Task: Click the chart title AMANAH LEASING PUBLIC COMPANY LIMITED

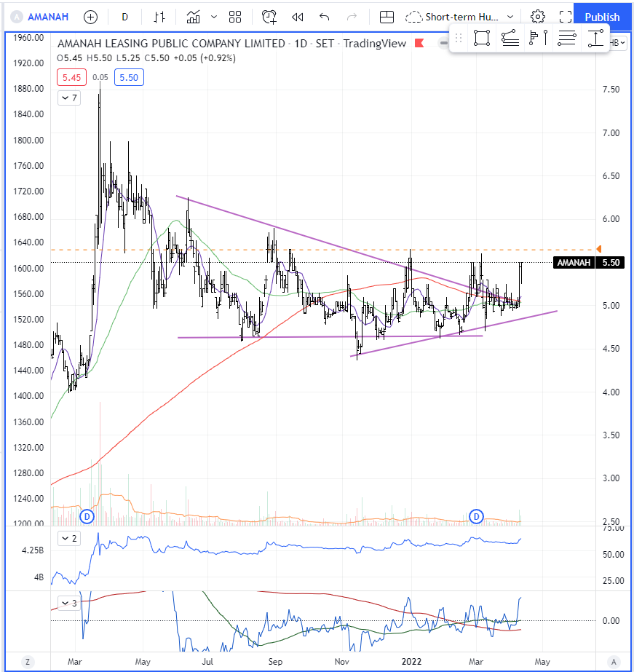Action: 171,44
